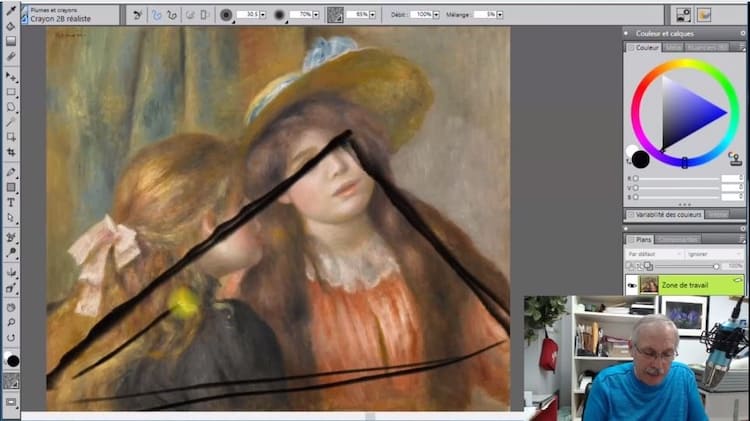The width and height of the screenshot is (750, 421).
Task: Click the Zone de travail layer thumbnail
Action: coord(649,285)
